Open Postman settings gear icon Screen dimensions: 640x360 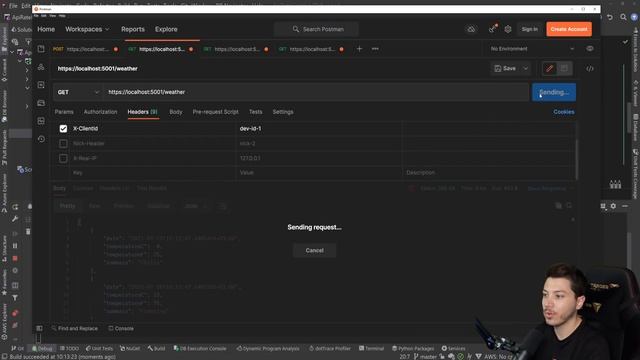coord(508,29)
